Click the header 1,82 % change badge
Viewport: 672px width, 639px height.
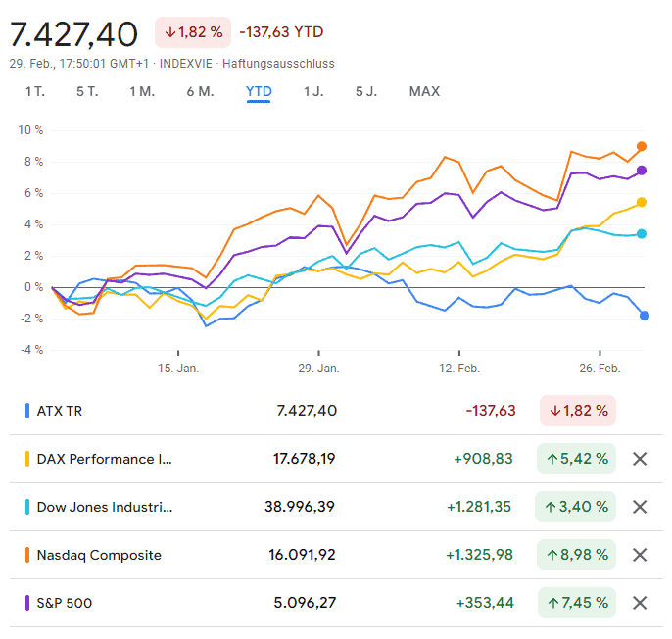click(x=193, y=32)
